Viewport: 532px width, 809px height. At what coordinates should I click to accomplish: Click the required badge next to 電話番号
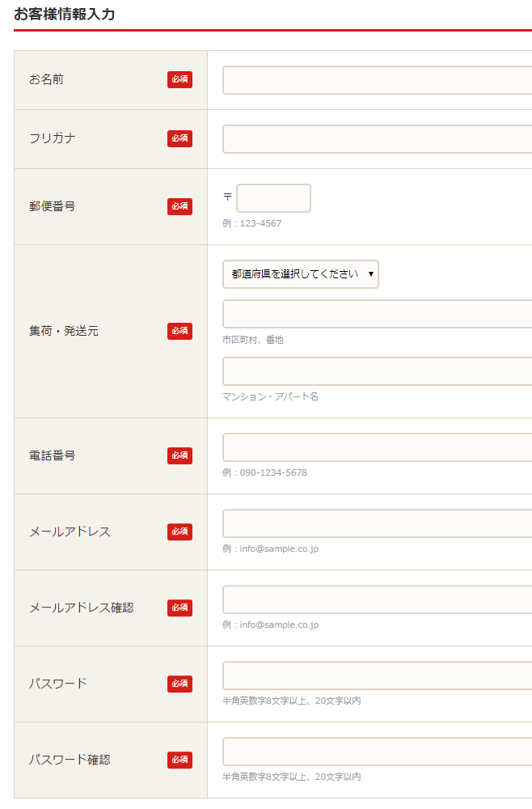tap(179, 455)
